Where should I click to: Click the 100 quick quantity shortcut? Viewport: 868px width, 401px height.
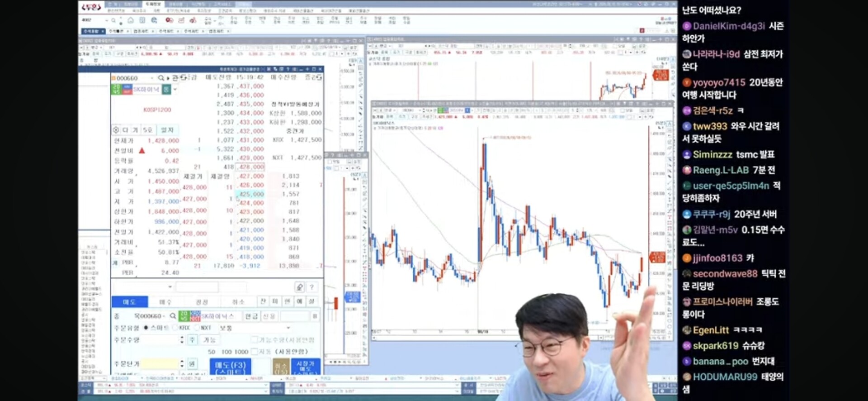[226, 352]
